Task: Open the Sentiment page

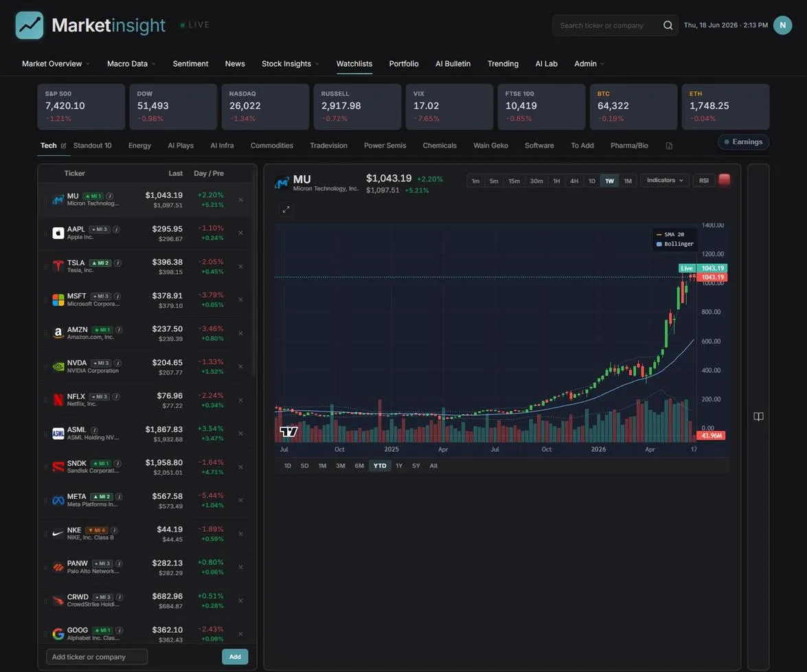Action: click(x=190, y=64)
